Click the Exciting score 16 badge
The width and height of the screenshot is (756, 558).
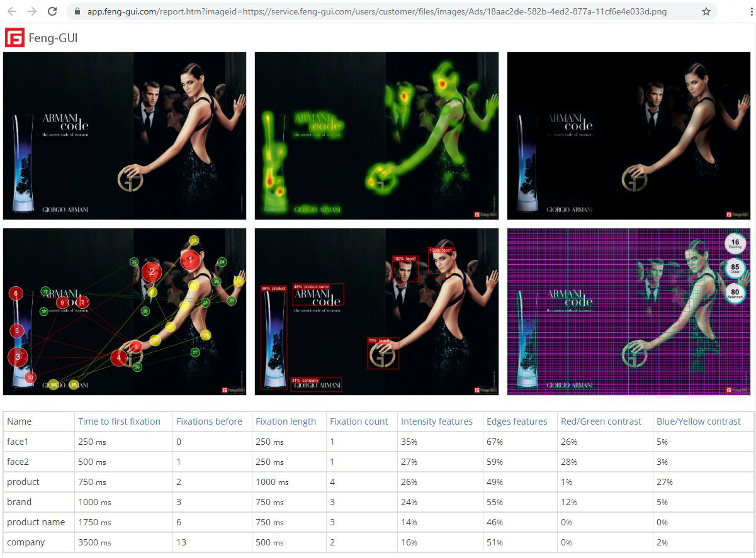[735, 243]
